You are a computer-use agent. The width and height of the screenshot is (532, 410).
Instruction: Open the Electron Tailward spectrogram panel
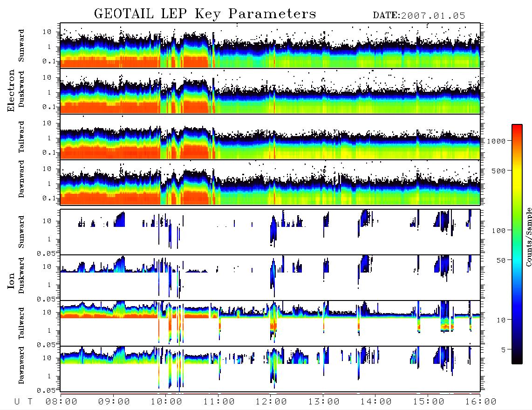[270, 137]
